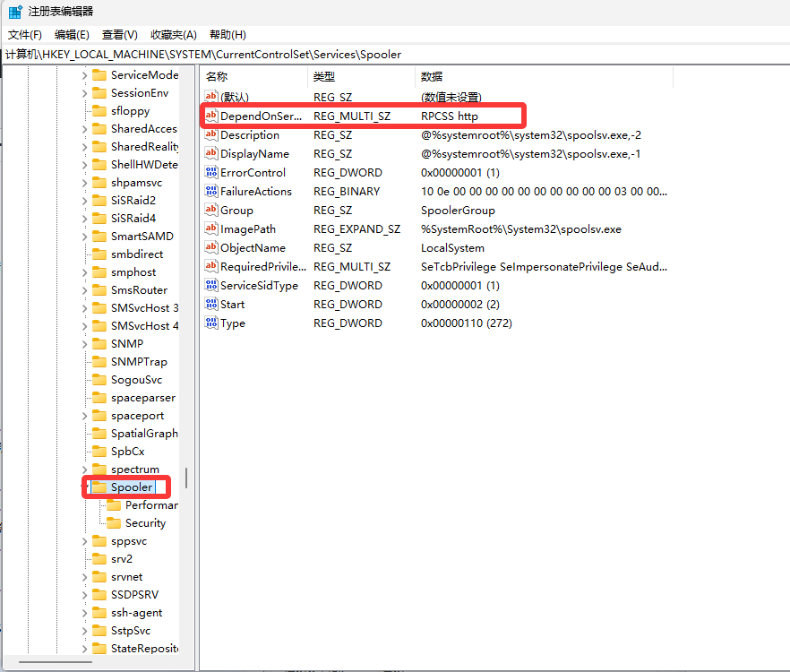This screenshot has width=790, height=672.
Task: Click the string icon next to Description
Action: (x=211, y=135)
